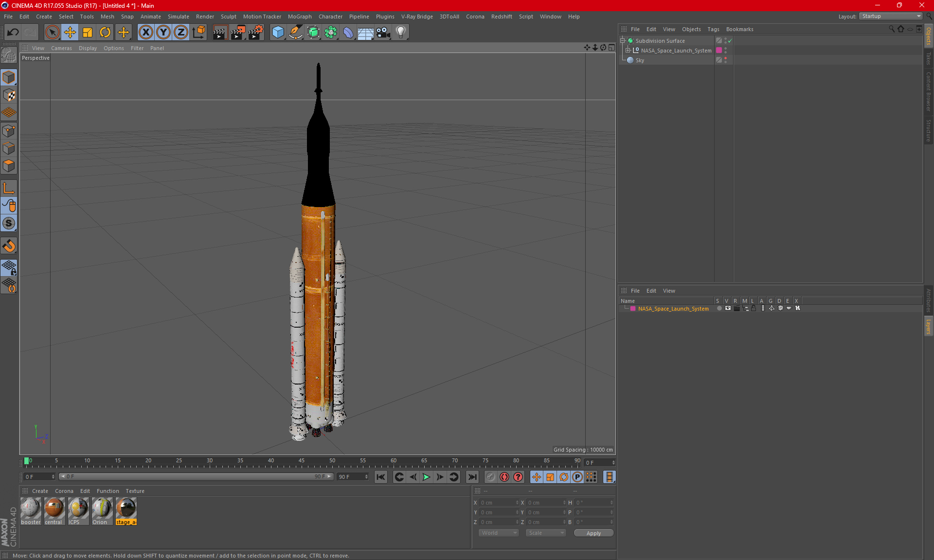934x560 pixels.
Task: Open the Structure side tab
Action: [x=929, y=130]
